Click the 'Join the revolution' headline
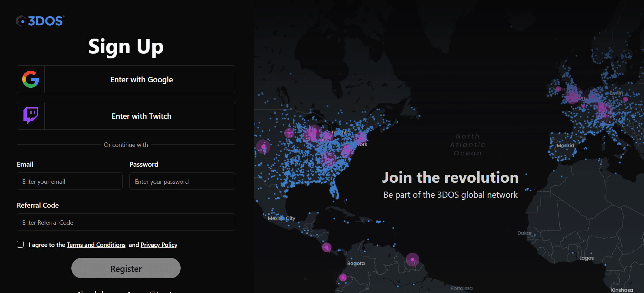This screenshot has height=293, width=644. point(450,178)
